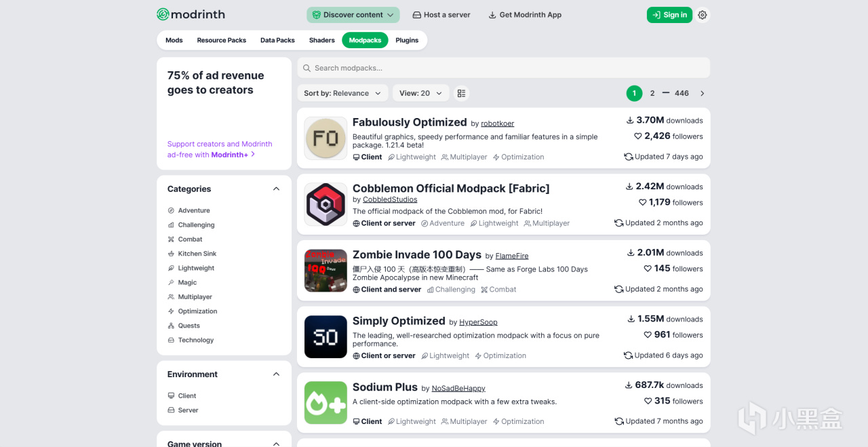Open author FlameFire profile
This screenshot has width=868, height=447.
click(x=512, y=256)
